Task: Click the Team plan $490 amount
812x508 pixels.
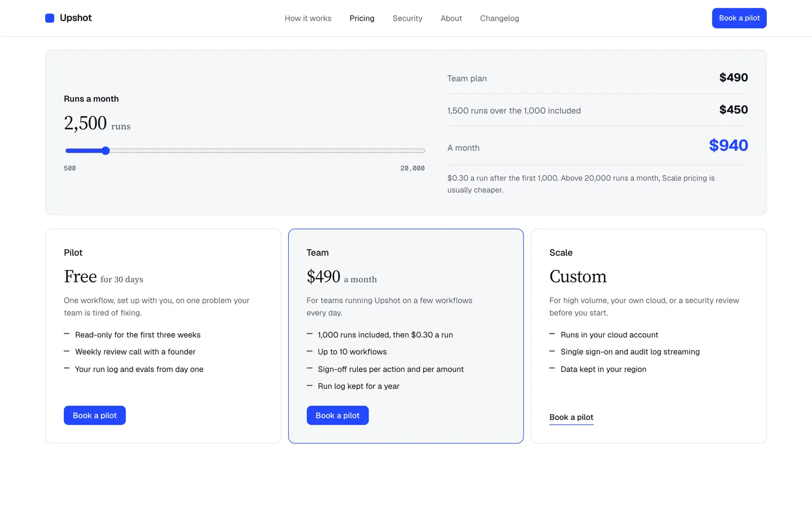Action: (733, 78)
